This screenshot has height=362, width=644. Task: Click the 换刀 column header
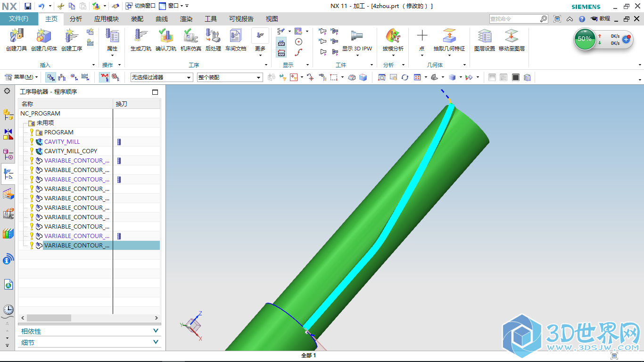137,104
